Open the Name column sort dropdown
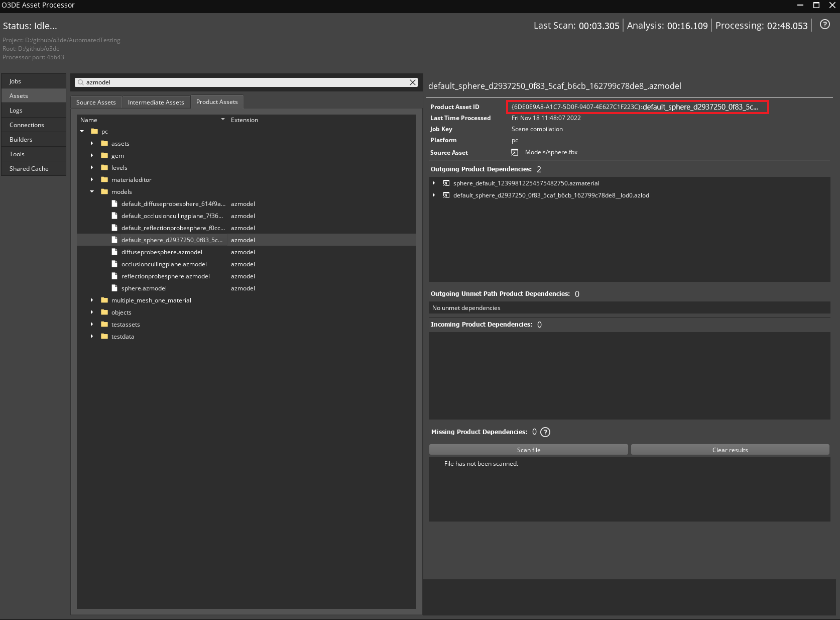The image size is (840, 620). [222, 120]
